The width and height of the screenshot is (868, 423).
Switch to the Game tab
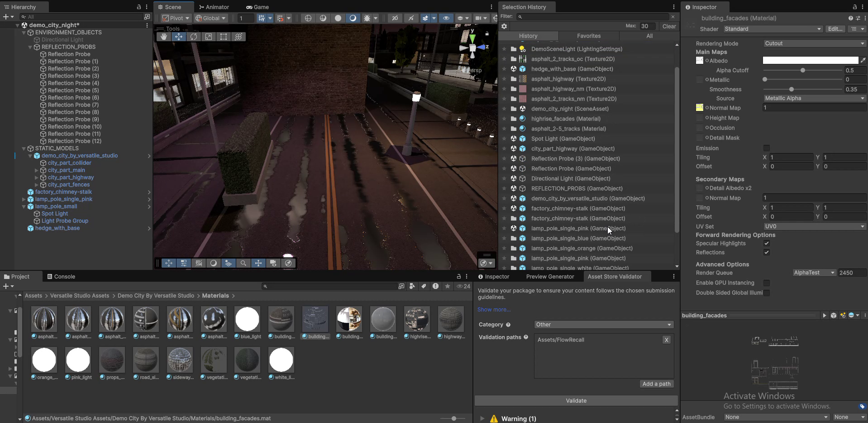tap(258, 7)
